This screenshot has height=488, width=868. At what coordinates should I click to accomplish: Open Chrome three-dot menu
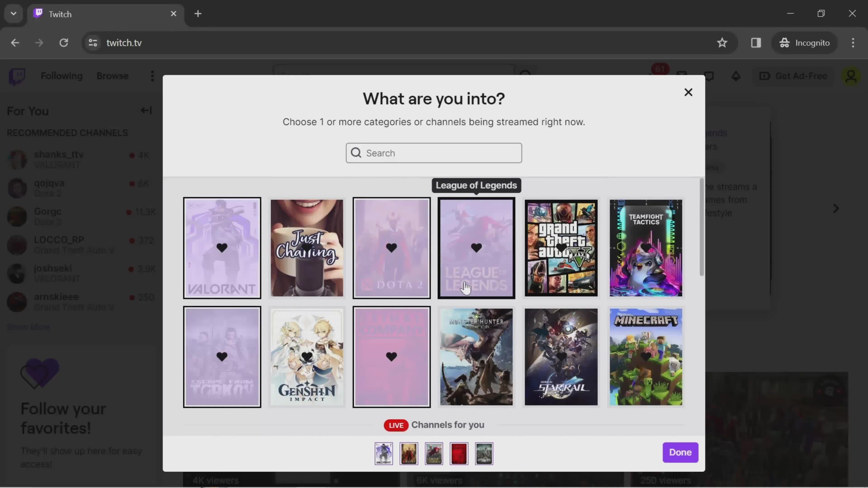[x=853, y=43]
